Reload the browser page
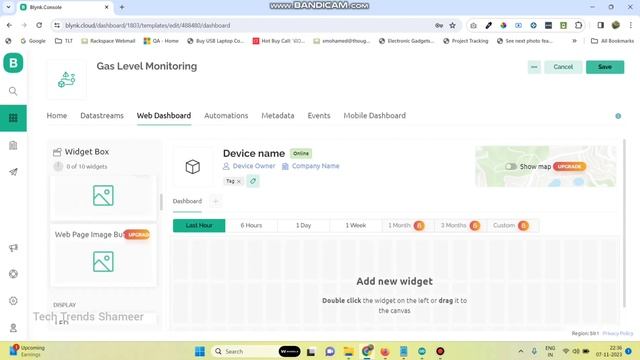640x360 pixels. (39, 25)
